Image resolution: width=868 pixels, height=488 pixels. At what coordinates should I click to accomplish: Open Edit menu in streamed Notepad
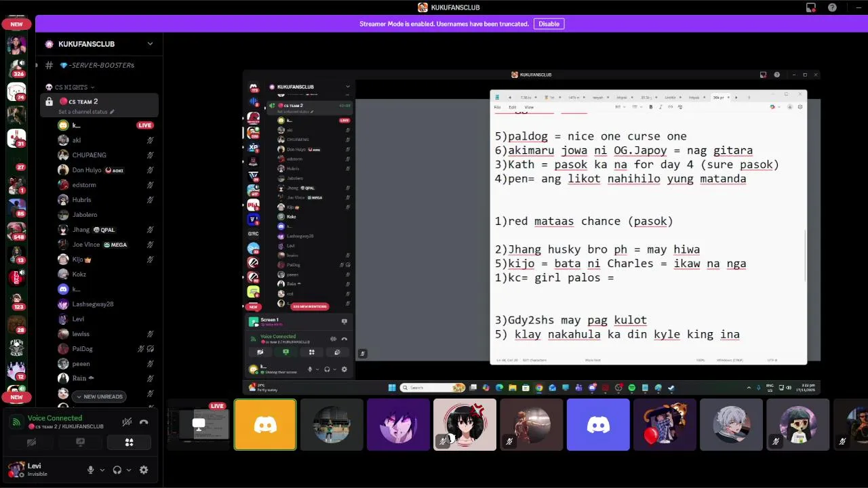coord(512,107)
